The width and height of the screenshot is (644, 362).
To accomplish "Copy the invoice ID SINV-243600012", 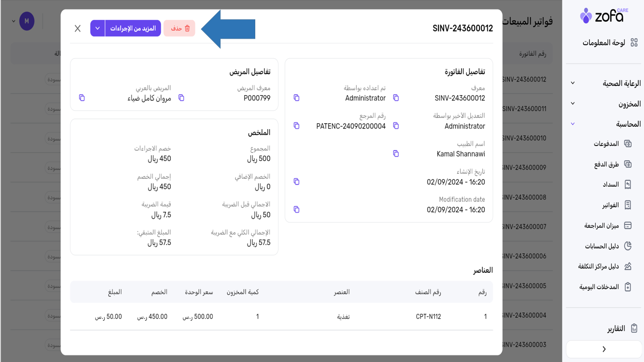I will tap(396, 98).
